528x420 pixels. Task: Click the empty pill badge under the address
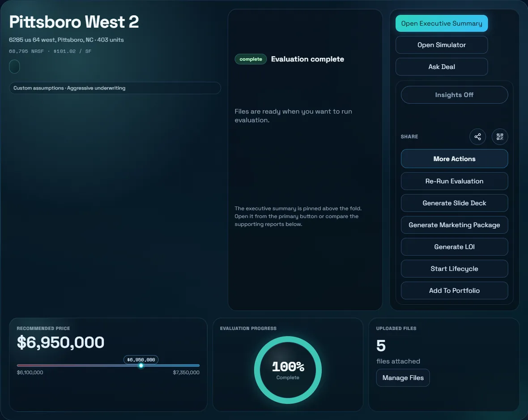click(x=14, y=66)
